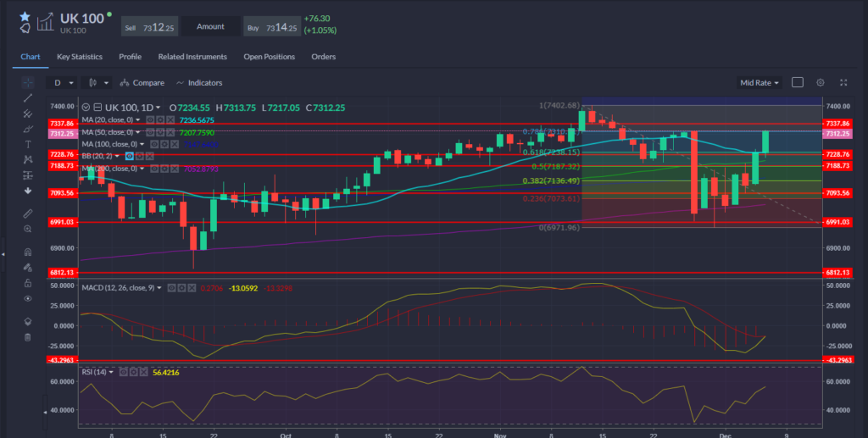
Task: Add UK 100 to favorites star
Action: pos(25,17)
